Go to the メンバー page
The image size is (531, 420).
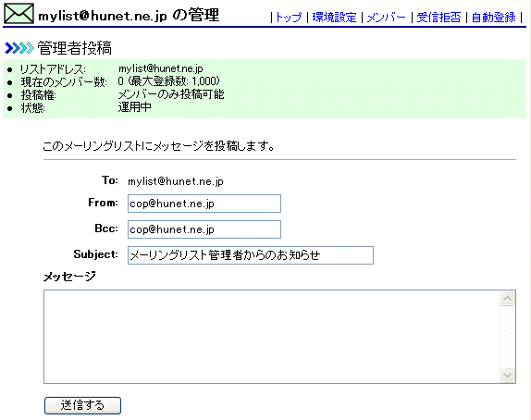(x=387, y=17)
